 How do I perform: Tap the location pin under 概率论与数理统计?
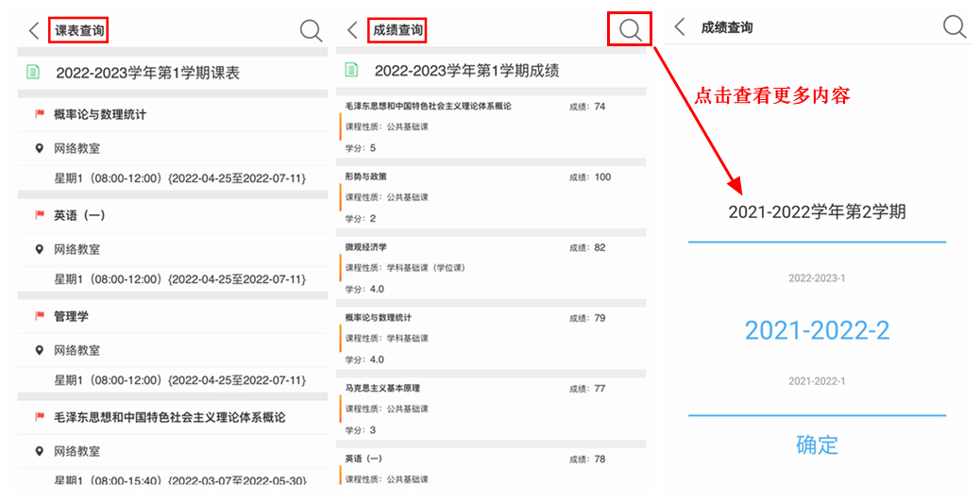click(x=40, y=148)
